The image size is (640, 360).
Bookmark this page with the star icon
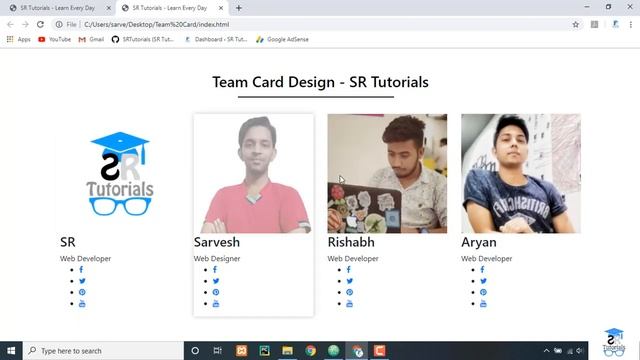click(x=576, y=24)
